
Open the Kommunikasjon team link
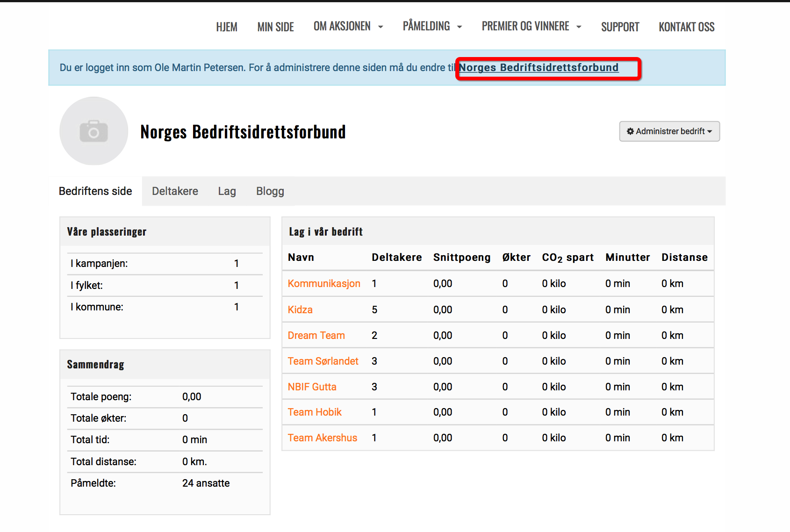pos(324,284)
